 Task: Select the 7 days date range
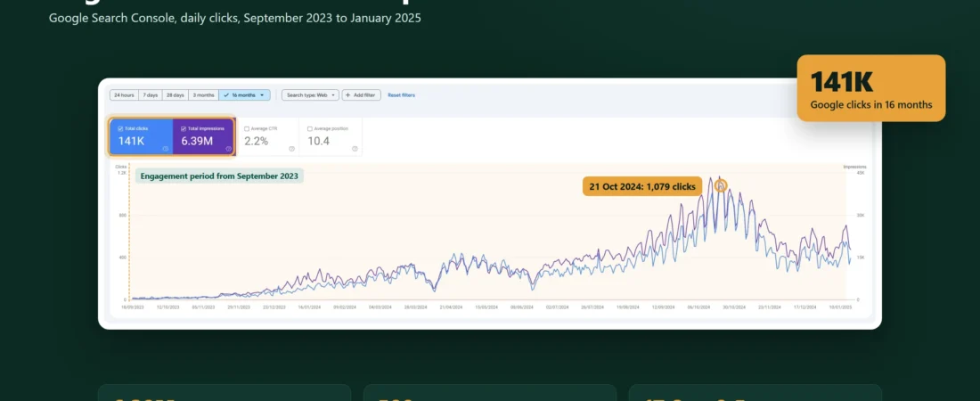pyautogui.click(x=150, y=95)
